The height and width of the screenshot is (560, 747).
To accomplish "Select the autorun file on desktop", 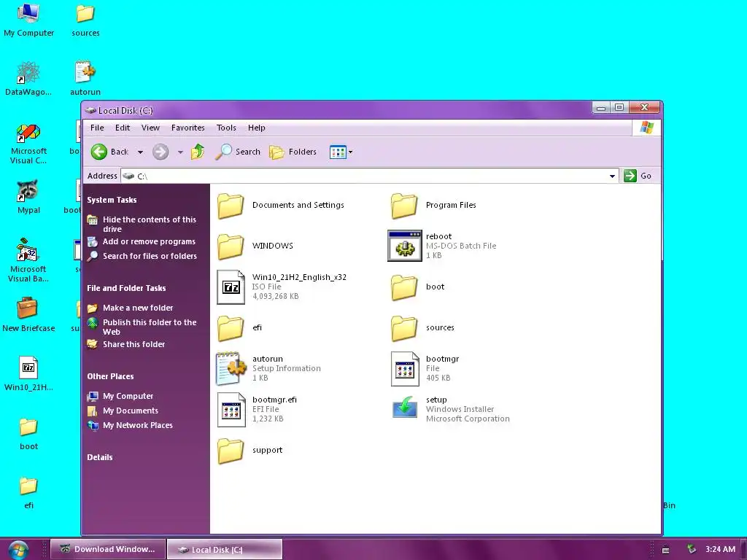I will [86, 79].
